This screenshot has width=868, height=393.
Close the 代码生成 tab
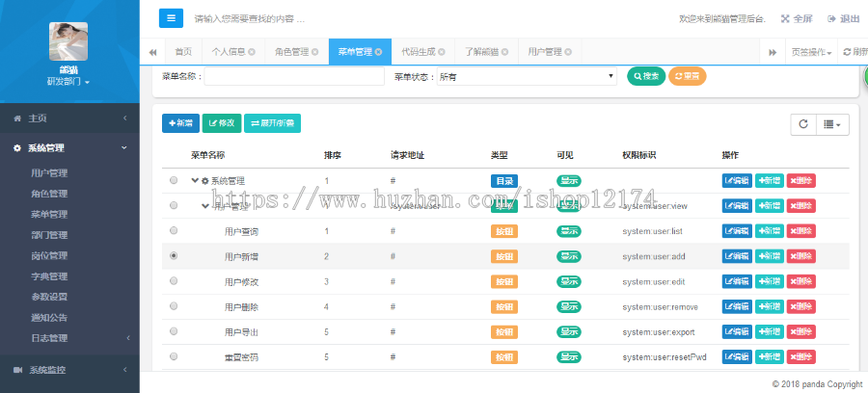pos(441,52)
